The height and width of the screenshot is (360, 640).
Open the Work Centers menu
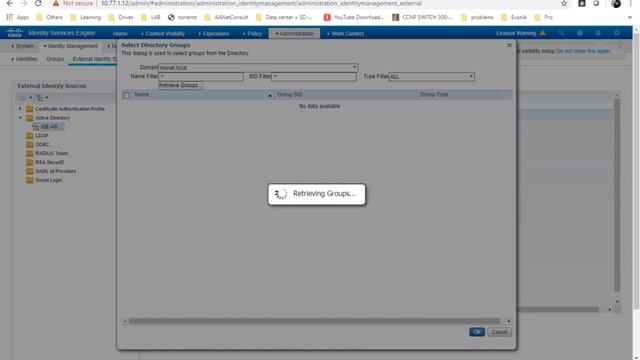[345, 33]
